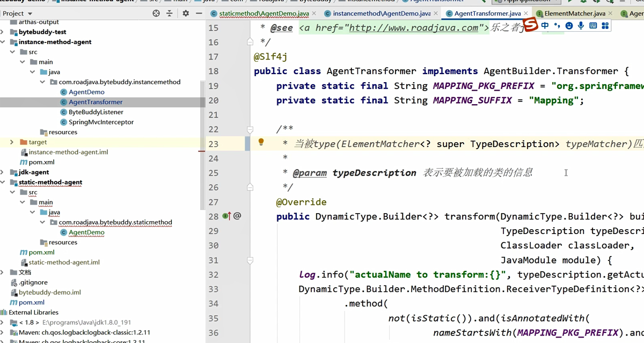Image resolution: width=644 pixels, height=343 pixels.
Task: Toggle fold marker at line 16
Action: tap(250, 41)
